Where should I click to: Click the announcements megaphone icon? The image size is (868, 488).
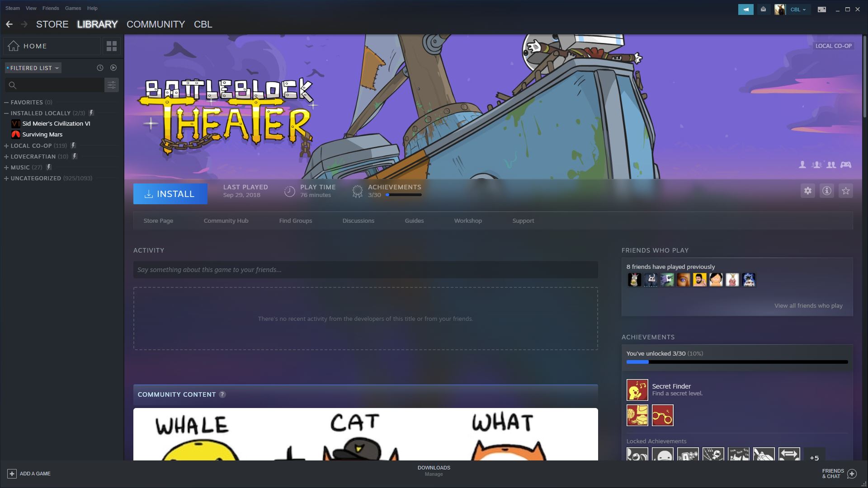pyautogui.click(x=745, y=9)
